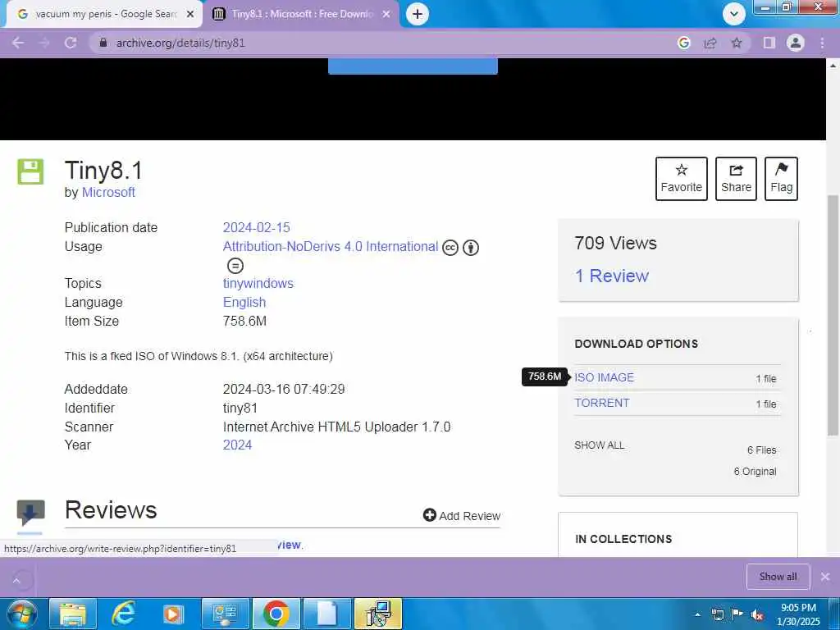Open blank document taskbar item
Viewport: 840px width, 630px height.
327,614
